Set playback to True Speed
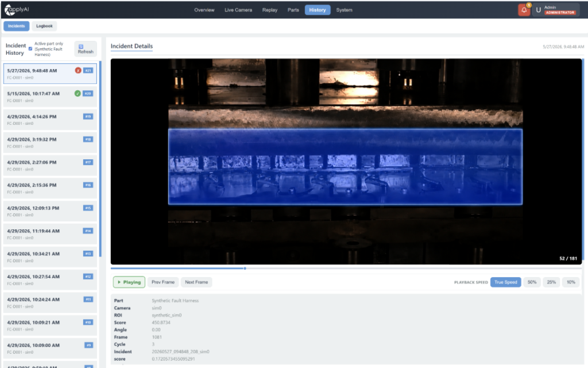The width and height of the screenshot is (588, 368). point(505,282)
